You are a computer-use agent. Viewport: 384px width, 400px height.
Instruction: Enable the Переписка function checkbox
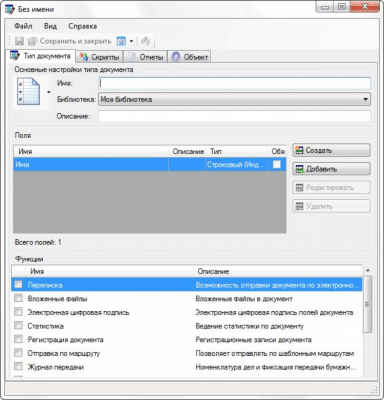pyautogui.click(x=18, y=284)
